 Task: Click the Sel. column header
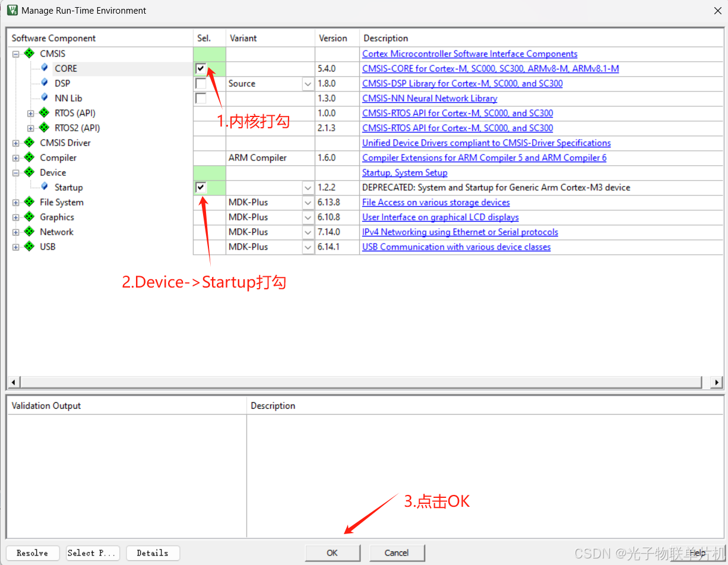pyautogui.click(x=210, y=38)
